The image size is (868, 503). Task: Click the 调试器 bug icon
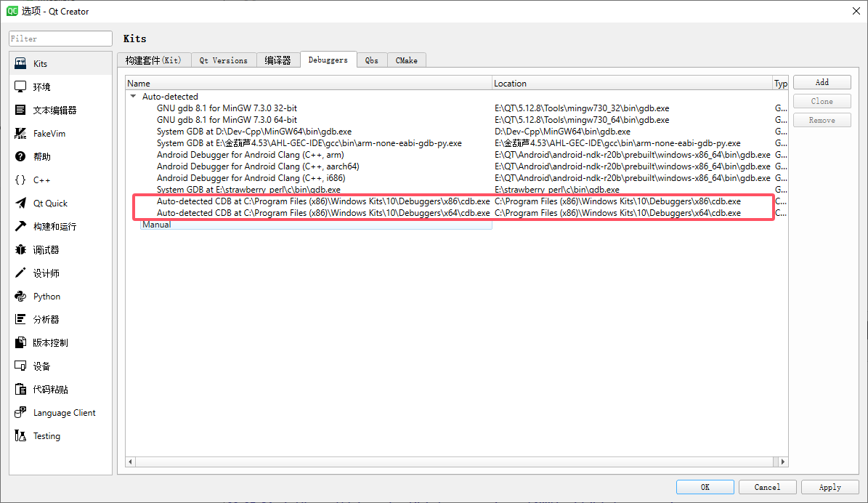pyautogui.click(x=20, y=250)
